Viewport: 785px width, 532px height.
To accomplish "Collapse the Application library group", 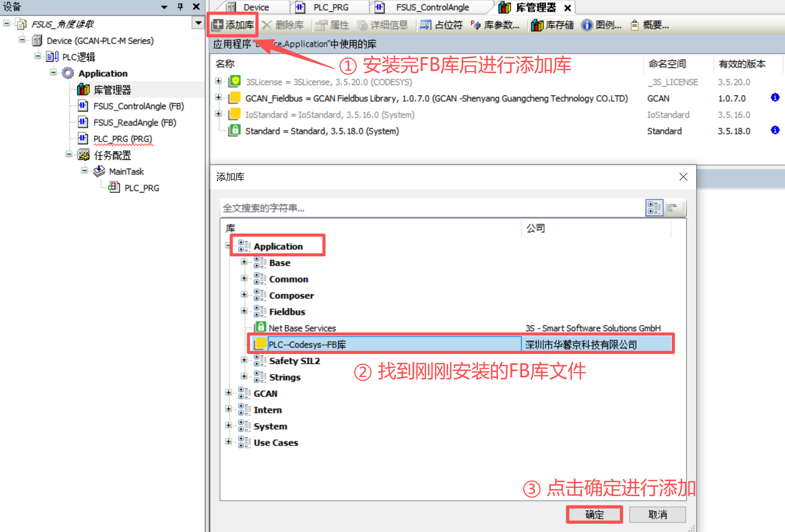I will [228, 245].
